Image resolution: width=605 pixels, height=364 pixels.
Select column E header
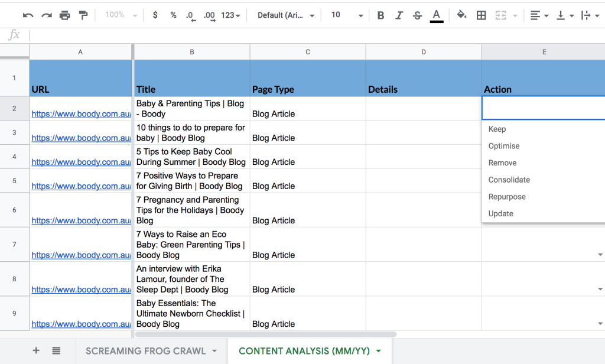click(x=544, y=52)
